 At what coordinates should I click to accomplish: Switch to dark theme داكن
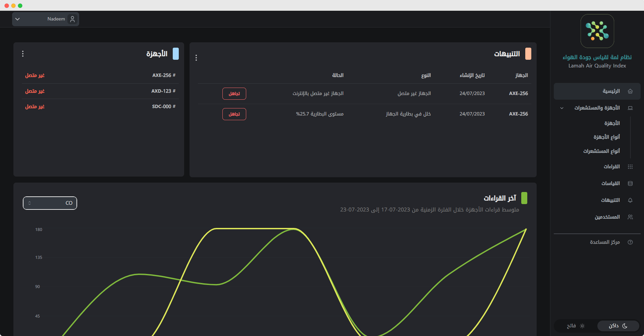618,326
